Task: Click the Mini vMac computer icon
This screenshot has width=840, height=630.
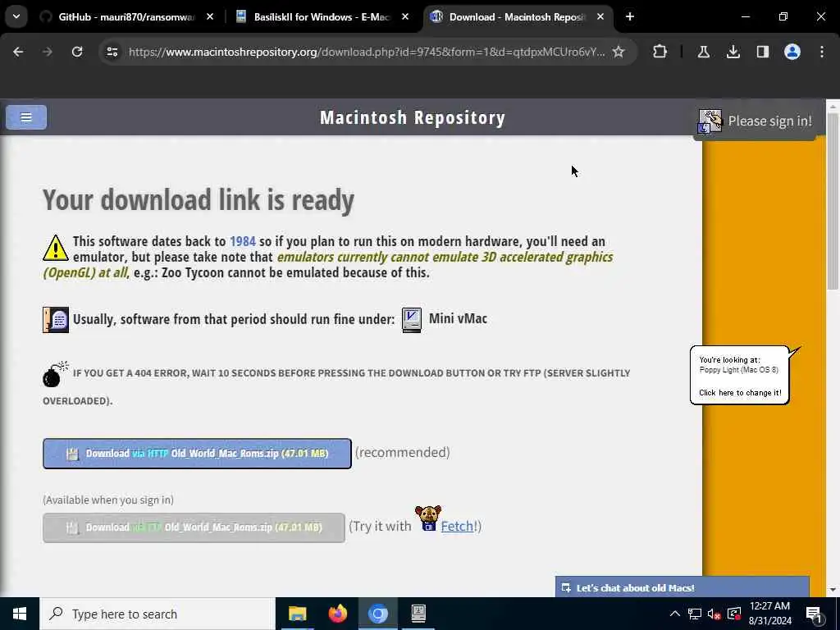Action: 412,321
